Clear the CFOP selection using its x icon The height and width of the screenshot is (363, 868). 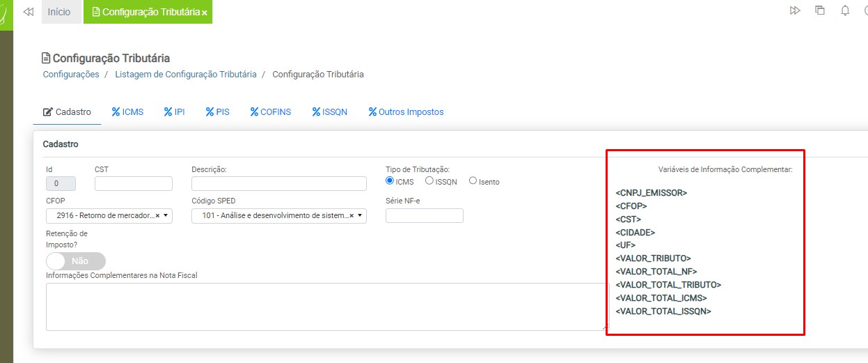pyautogui.click(x=157, y=216)
